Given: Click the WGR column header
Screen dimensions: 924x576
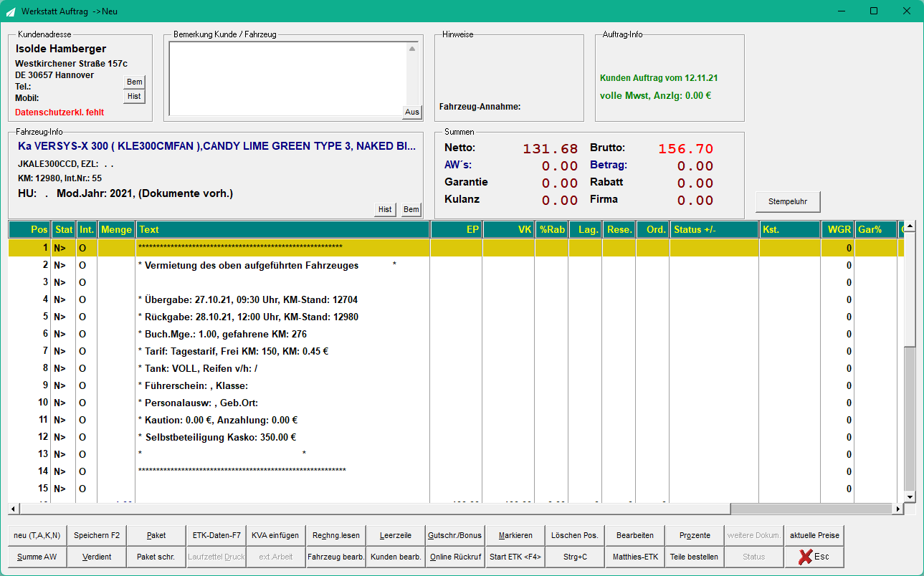Looking at the screenshot, I should click(837, 229).
